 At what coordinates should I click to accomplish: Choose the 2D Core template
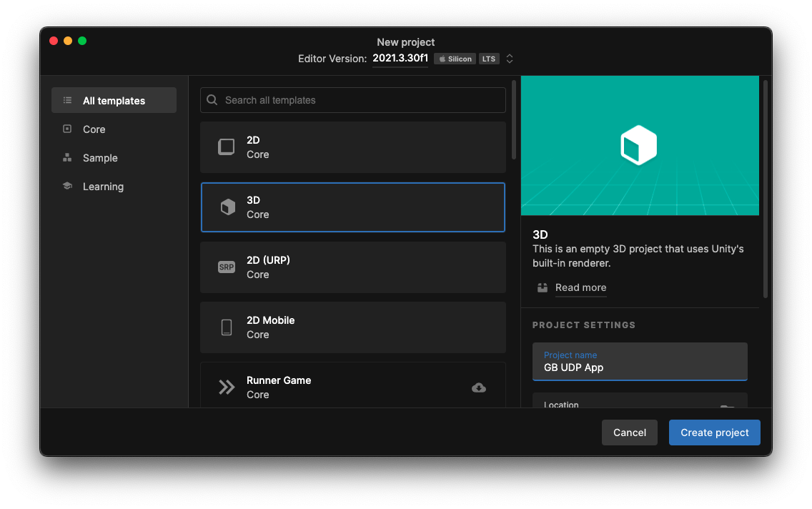[352, 147]
